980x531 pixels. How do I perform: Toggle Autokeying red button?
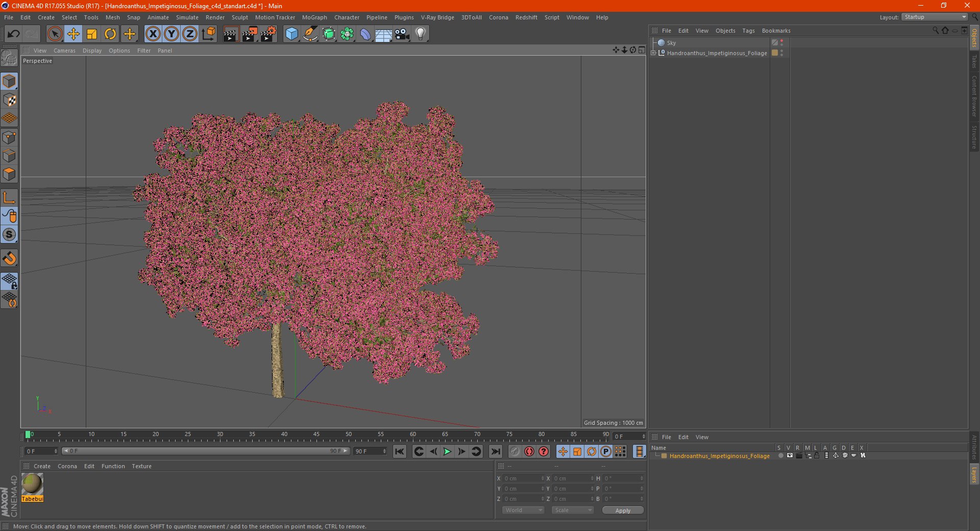click(x=529, y=451)
